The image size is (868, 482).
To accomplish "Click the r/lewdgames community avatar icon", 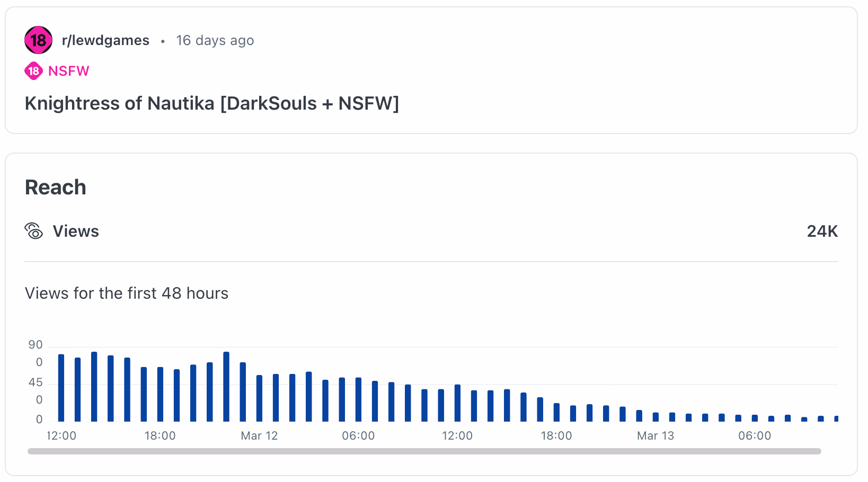I will click(38, 40).
